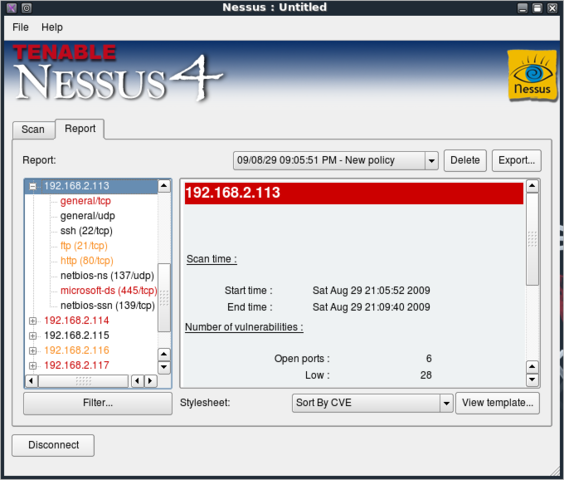The height and width of the screenshot is (480, 564).
Task: Click the report pane vertical scrollbar thumb
Action: pyautogui.click(x=532, y=239)
